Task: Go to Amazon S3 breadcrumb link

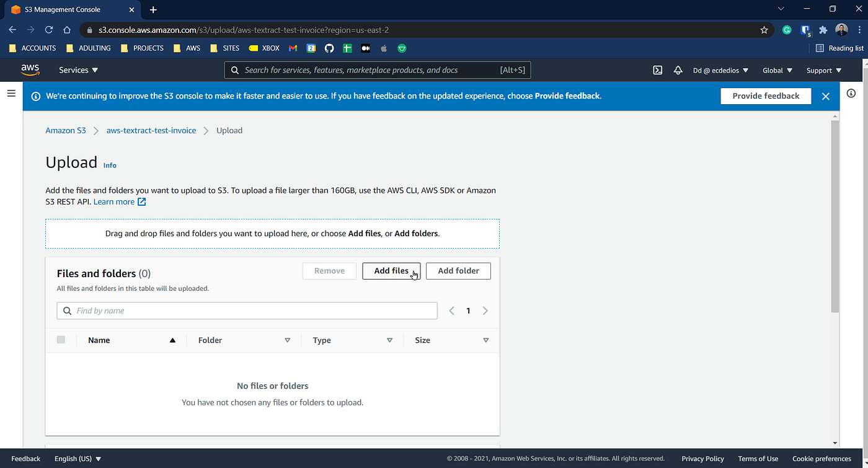Action: tap(66, 131)
